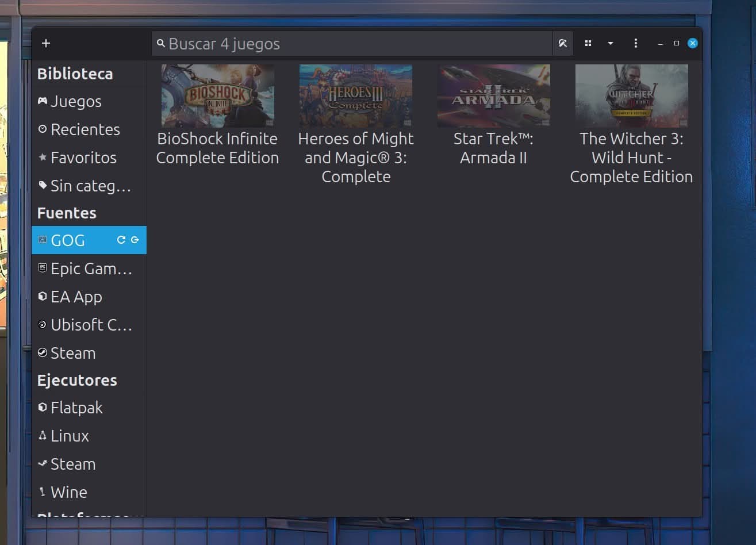756x545 pixels.
Task: Open the Recientes games view
Action: pos(85,129)
